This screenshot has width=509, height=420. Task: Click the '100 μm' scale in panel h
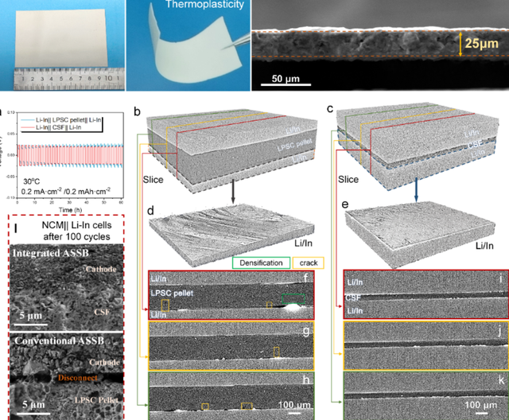(294, 405)
